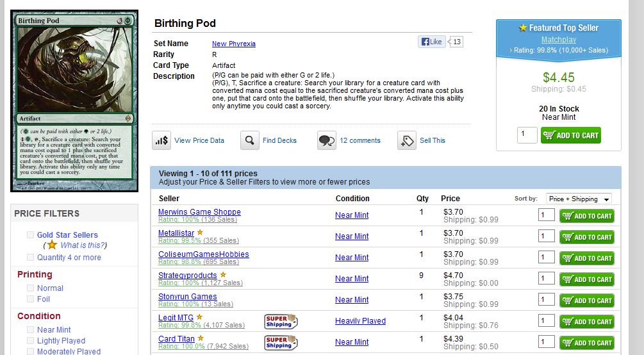The width and height of the screenshot is (644, 355).
Task: Click the View Price Data chart icon
Action: point(161,140)
